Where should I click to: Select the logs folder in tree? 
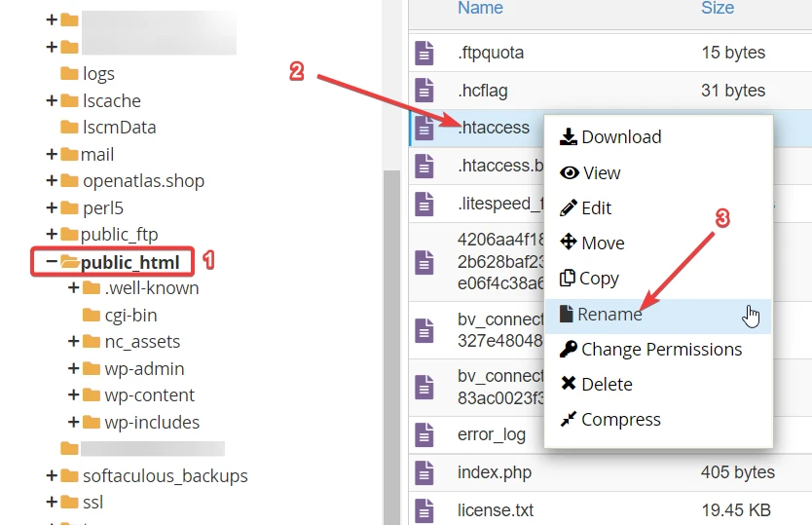coord(98,74)
